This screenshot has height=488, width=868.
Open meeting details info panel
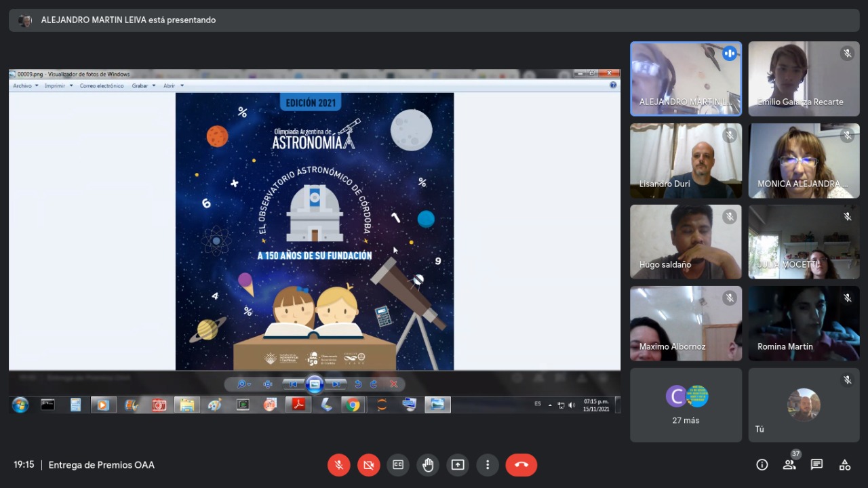[762, 465]
